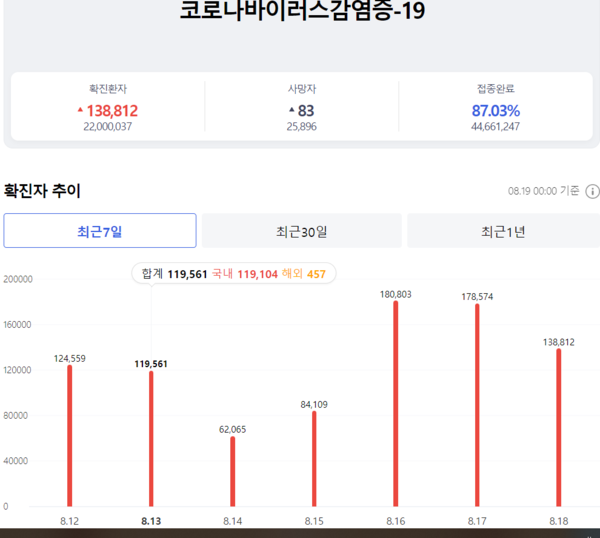Click the 합계 119,561 tooltip
600x538 pixels.
tap(233, 274)
